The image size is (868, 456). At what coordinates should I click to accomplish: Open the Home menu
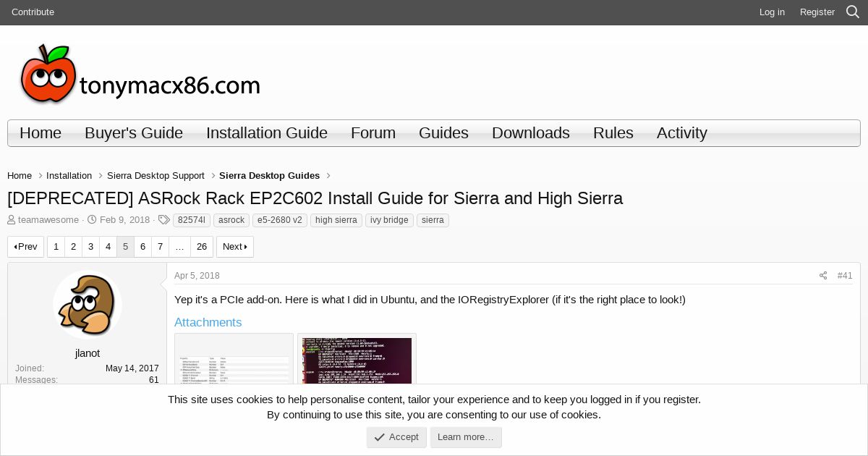point(41,133)
